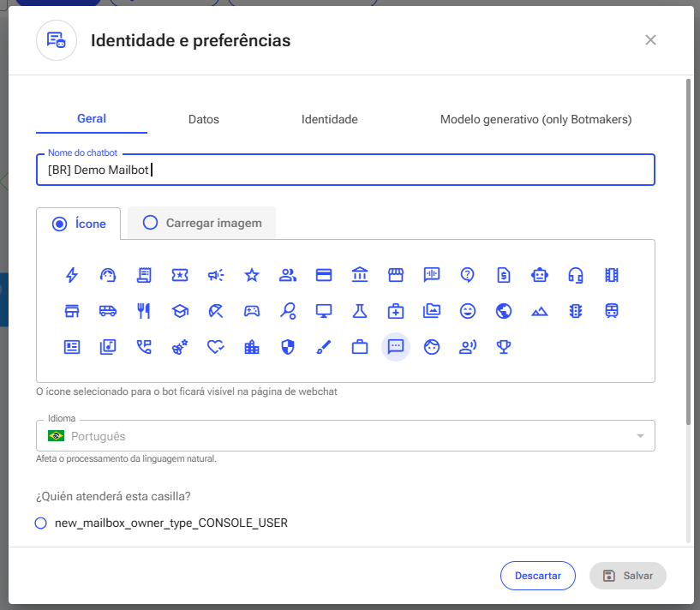
Task: Select the question mark bubble icon
Action: 468,275
